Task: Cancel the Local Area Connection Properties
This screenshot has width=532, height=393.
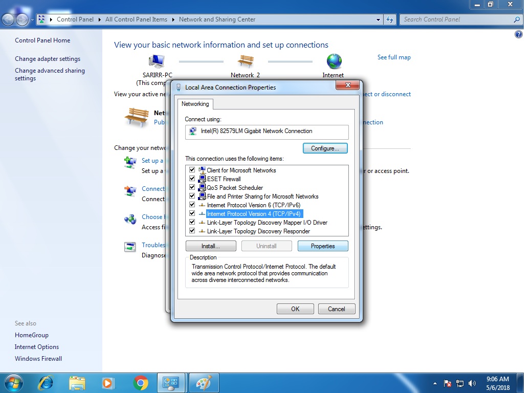Action: tap(337, 309)
